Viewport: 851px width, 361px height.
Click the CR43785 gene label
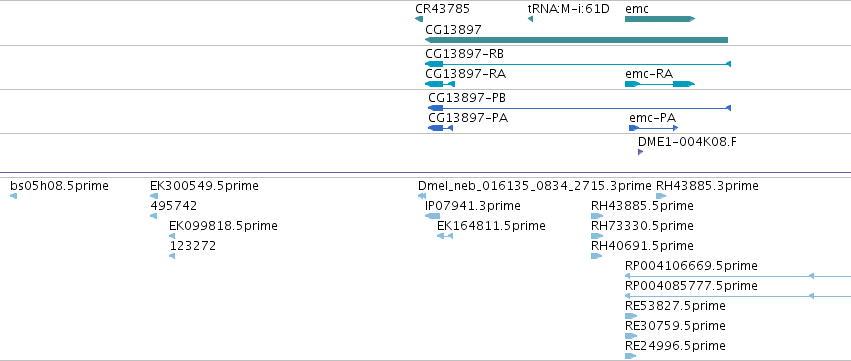pos(442,9)
